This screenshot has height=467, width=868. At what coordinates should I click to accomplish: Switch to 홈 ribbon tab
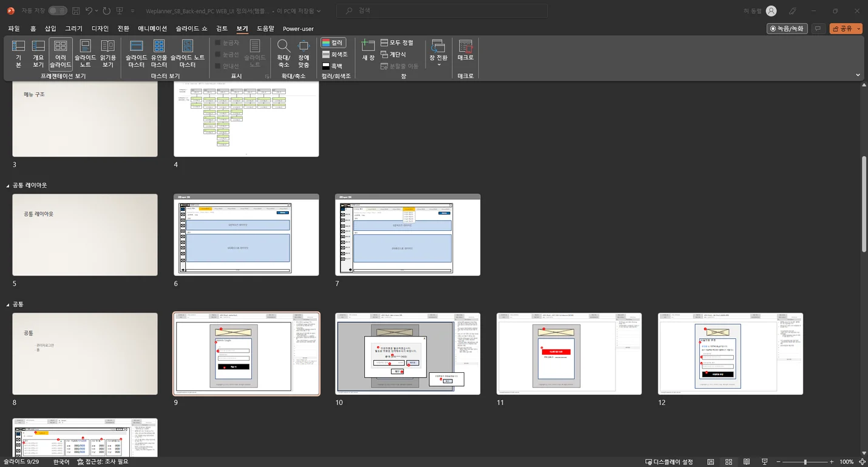[x=33, y=29]
